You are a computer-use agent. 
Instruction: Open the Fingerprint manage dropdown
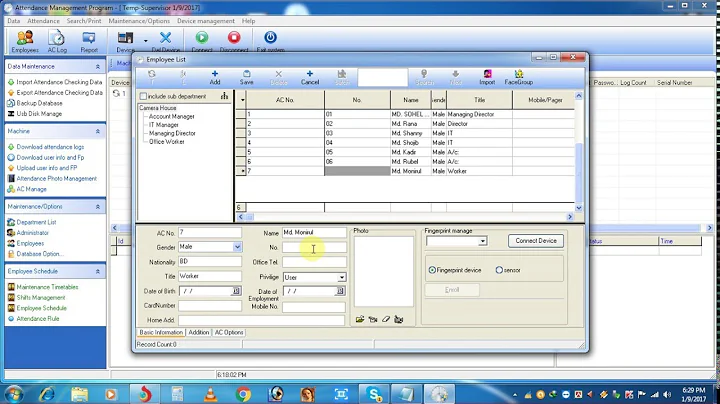(x=482, y=241)
